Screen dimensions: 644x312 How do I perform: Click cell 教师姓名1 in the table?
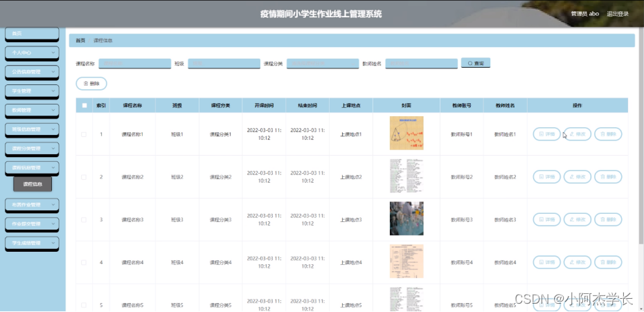506,134
